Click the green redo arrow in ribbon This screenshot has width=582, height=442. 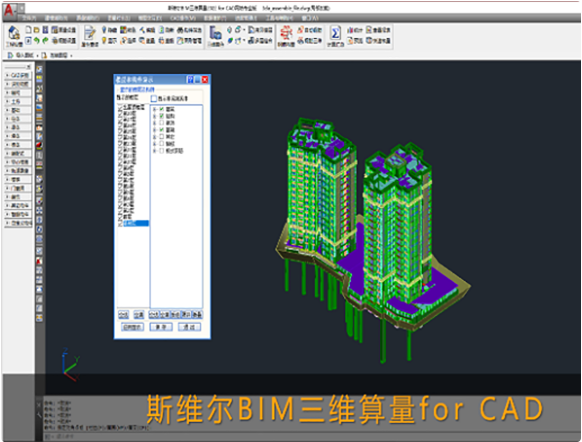coord(45,40)
